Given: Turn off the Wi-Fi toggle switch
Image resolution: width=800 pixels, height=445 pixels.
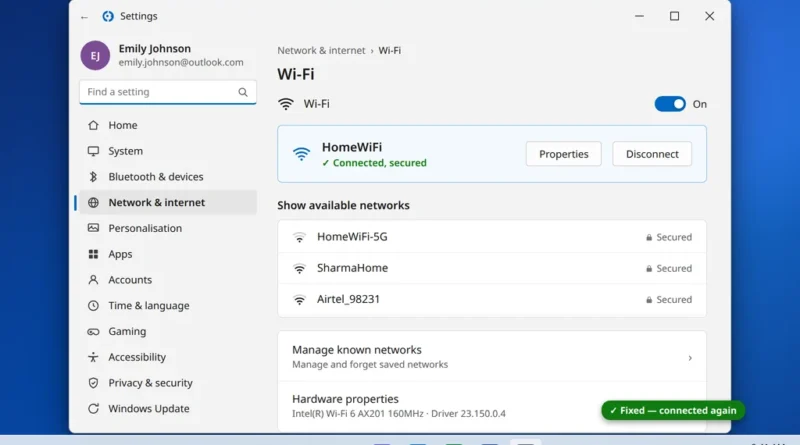Looking at the screenshot, I should [670, 104].
